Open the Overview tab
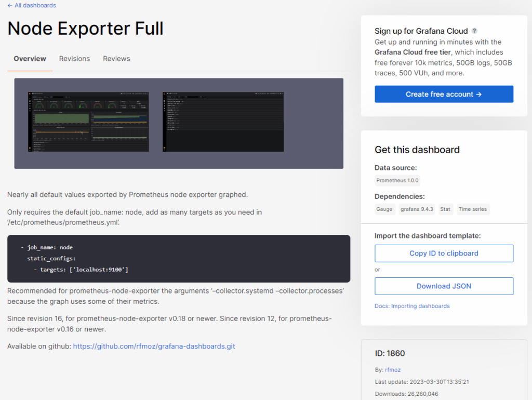Image resolution: width=532 pixels, height=400 pixels. pos(30,59)
